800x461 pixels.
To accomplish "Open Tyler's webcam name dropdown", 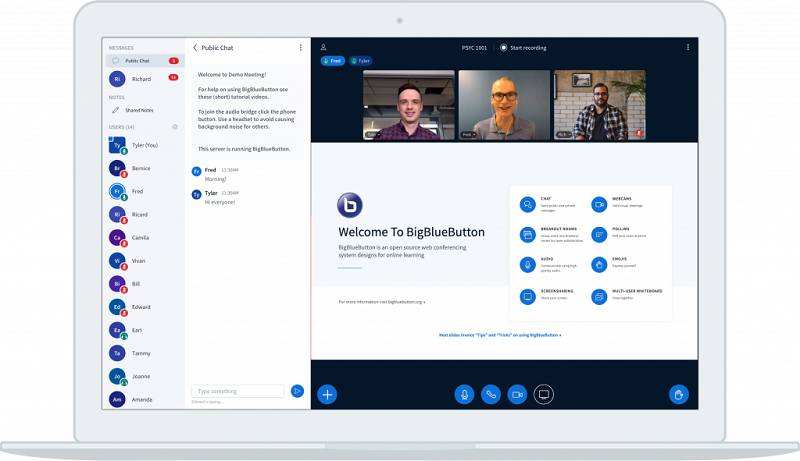I will click(x=372, y=135).
